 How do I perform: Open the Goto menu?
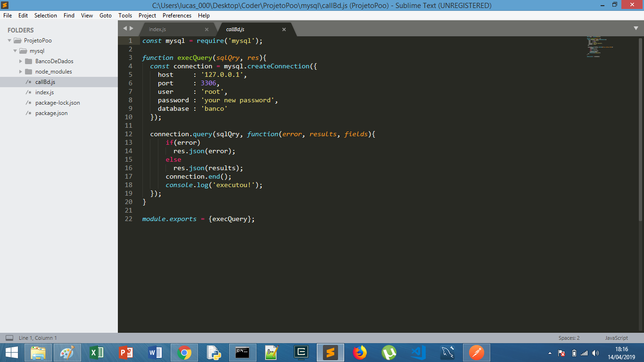click(106, 16)
